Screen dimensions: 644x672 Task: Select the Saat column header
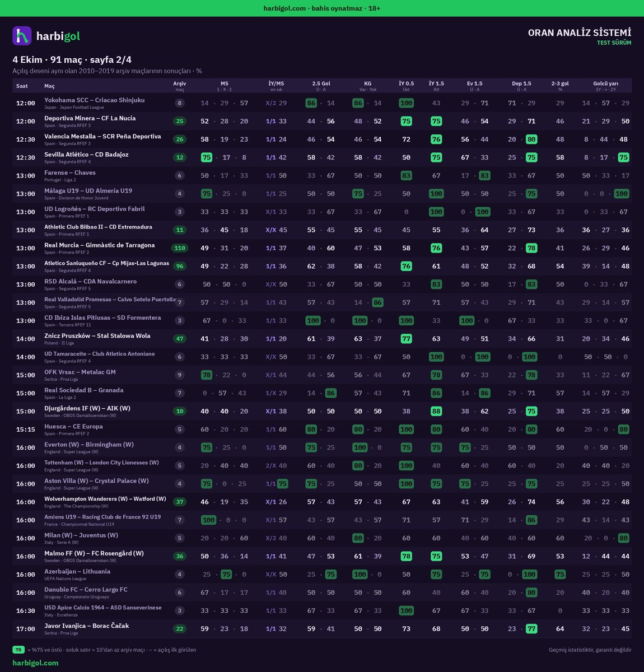22,86
